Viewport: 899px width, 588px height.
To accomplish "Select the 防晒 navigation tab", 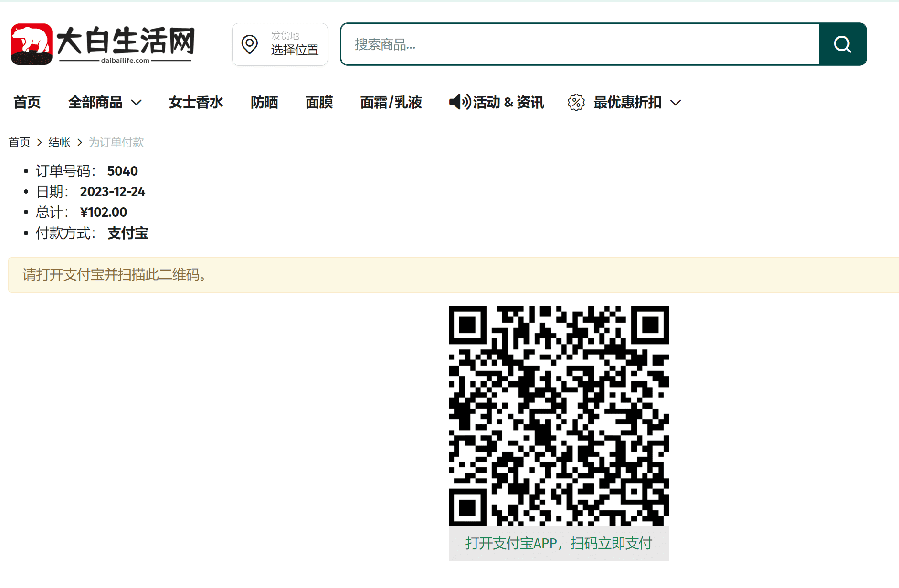I will tap(264, 102).
